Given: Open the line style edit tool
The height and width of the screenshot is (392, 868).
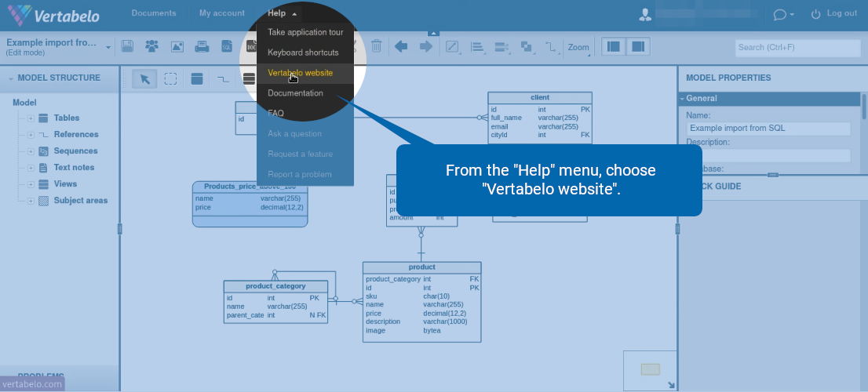Looking at the screenshot, I should 452,47.
